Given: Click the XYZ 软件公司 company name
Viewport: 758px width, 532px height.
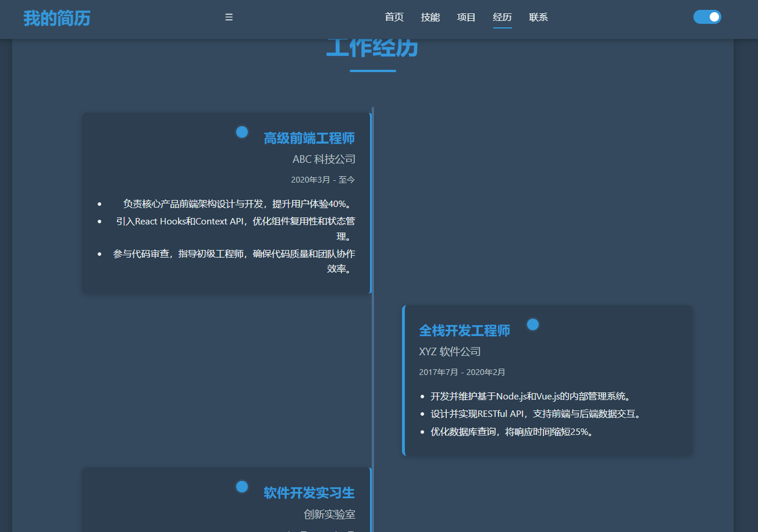Looking at the screenshot, I should tap(450, 352).
